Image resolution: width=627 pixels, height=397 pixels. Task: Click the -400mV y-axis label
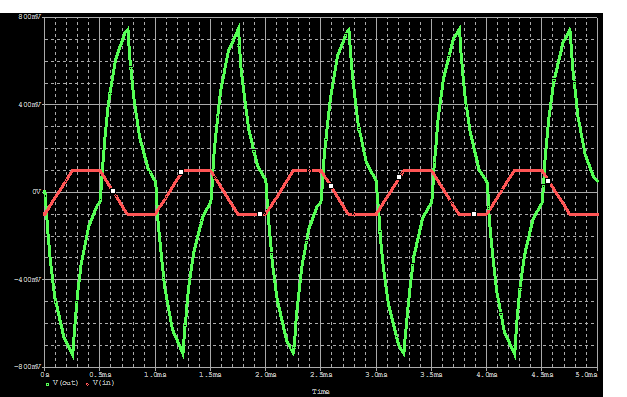tap(28, 279)
